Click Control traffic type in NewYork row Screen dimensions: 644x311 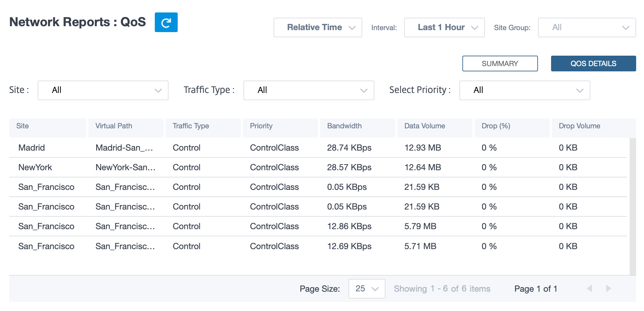pyautogui.click(x=187, y=167)
